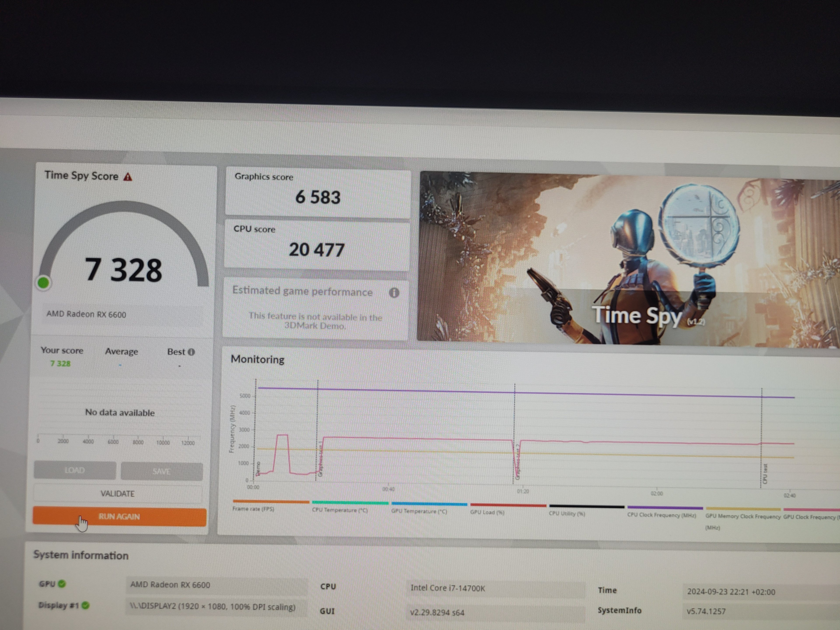Click the CPU score value 20 477
Image resolution: width=840 pixels, height=630 pixels.
click(317, 250)
